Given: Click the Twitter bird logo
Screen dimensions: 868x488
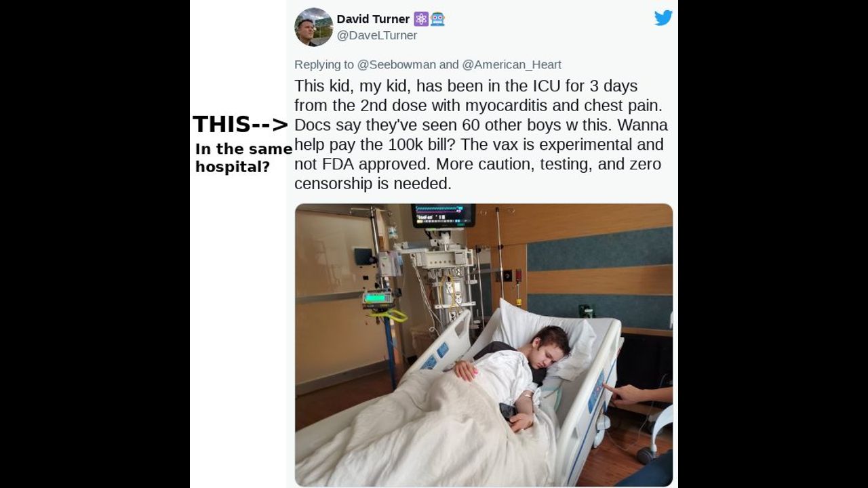Looking at the screenshot, I should pyautogui.click(x=663, y=18).
